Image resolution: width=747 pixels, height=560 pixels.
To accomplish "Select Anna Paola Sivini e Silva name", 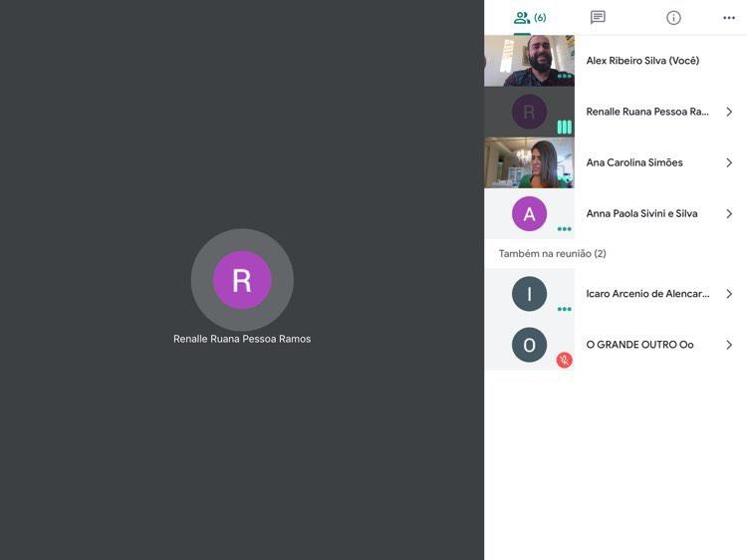I will coord(641,214).
